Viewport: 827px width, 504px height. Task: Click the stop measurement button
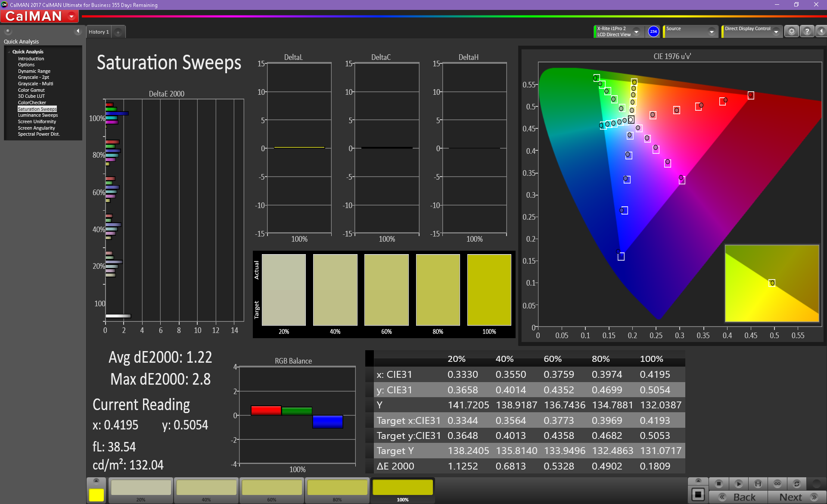click(718, 484)
